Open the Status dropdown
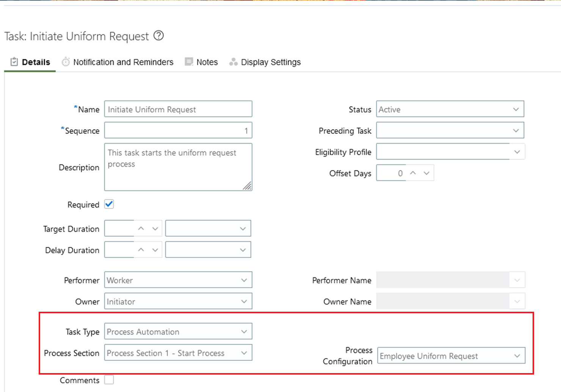 tap(450, 109)
